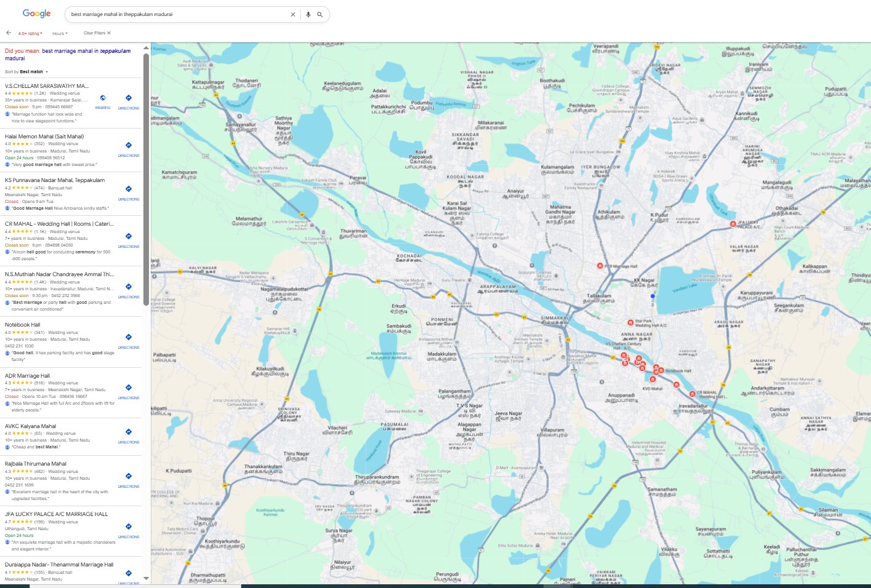This screenshot has width=871, height=588.
Task: Click the Google logo
Action: point(37,14)
